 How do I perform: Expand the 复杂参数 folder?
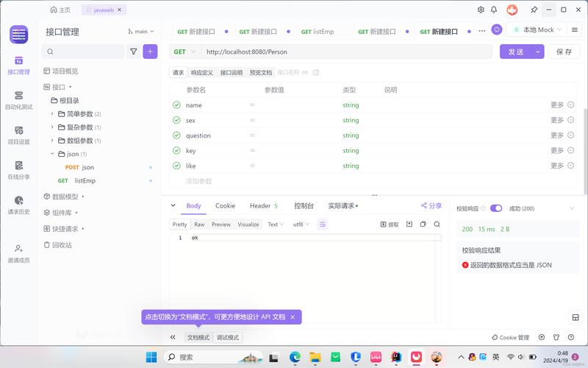tap(52, 127)
